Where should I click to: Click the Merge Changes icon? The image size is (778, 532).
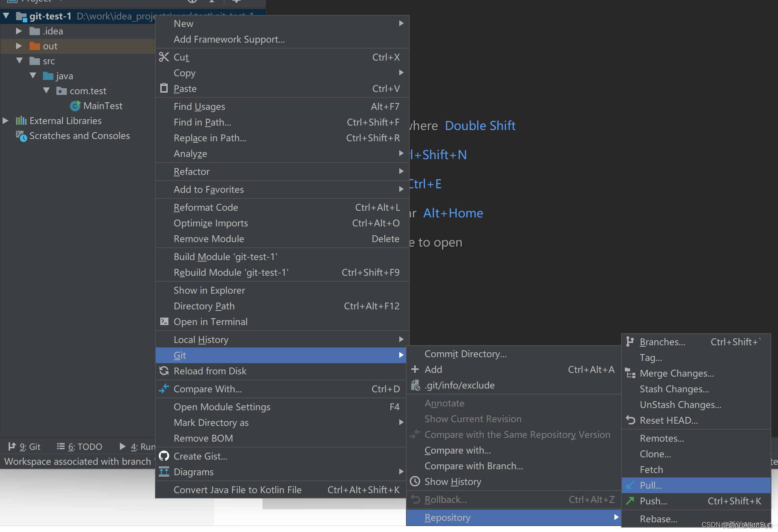630,373
